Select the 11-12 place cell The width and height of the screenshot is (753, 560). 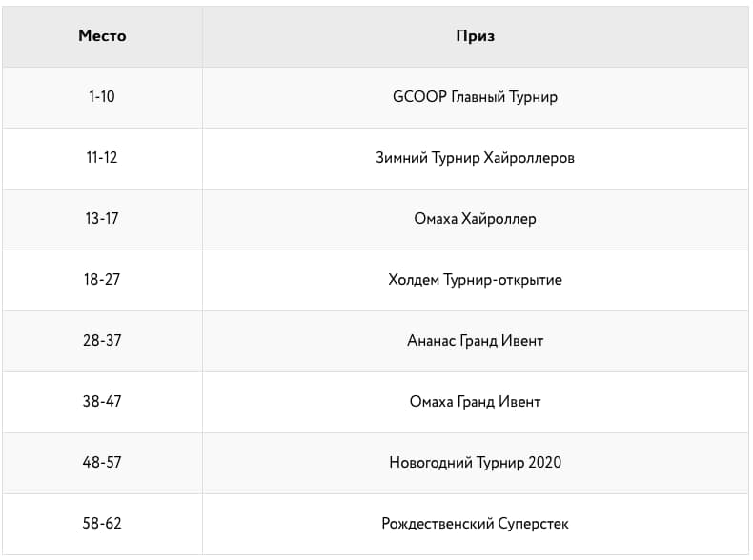102,158
